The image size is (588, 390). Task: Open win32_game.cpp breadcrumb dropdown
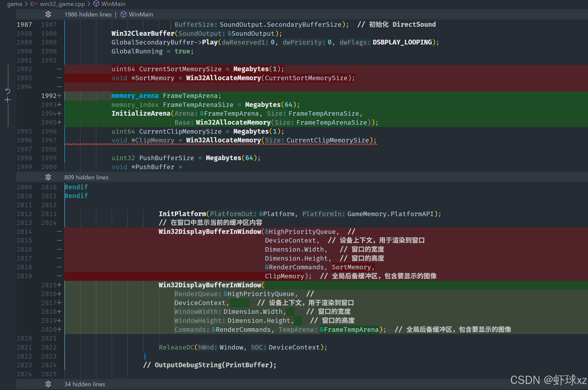62,4
